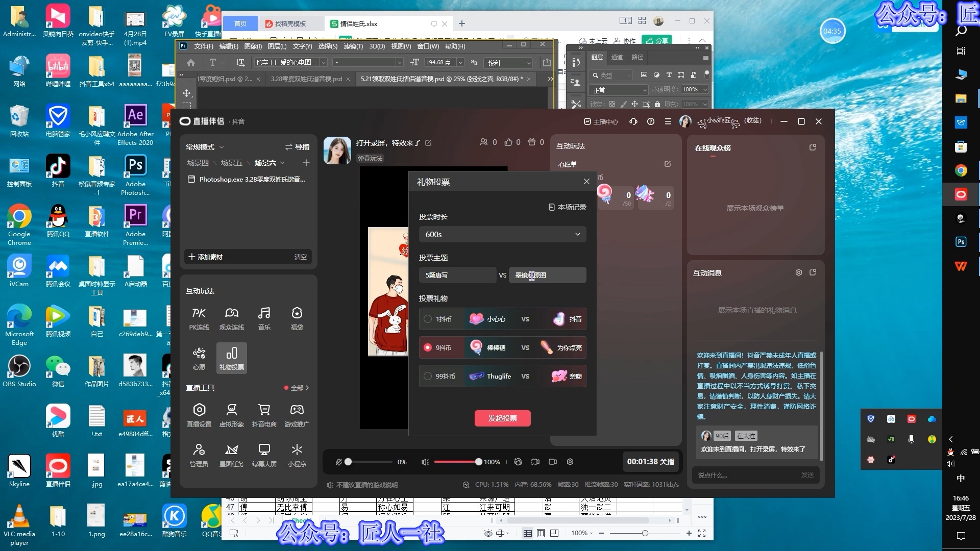Open the 观众连线 icon panel
Screen dimensions: 980x551
(232, 317)
